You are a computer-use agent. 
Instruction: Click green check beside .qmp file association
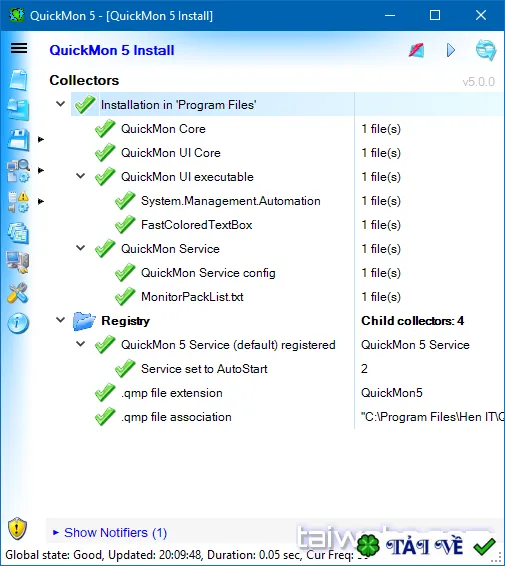[x=105, y=417]
